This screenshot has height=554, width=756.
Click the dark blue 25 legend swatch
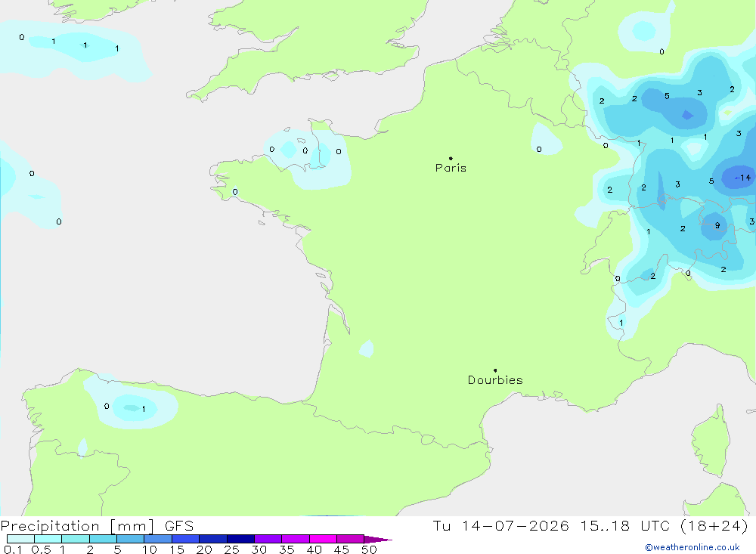click(x=240, y=539)
